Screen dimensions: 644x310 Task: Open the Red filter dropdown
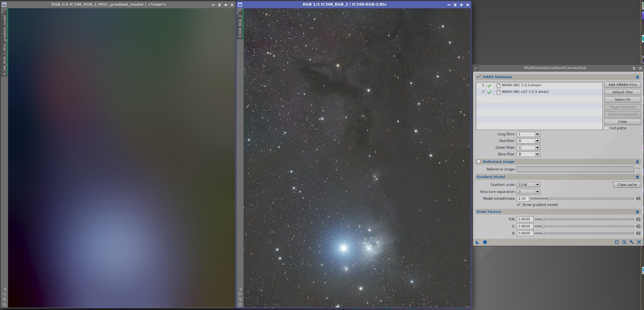tap(528, 141)
